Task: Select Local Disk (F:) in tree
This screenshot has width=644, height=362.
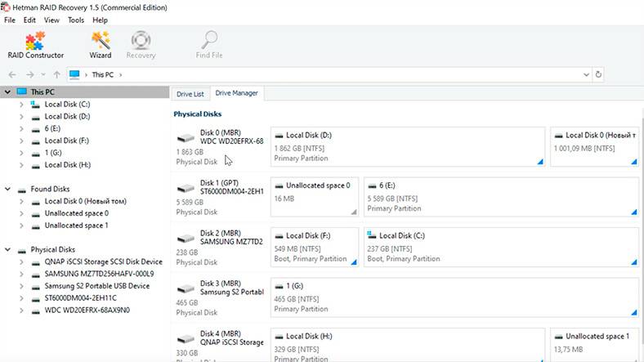Action: pos(66,141)
